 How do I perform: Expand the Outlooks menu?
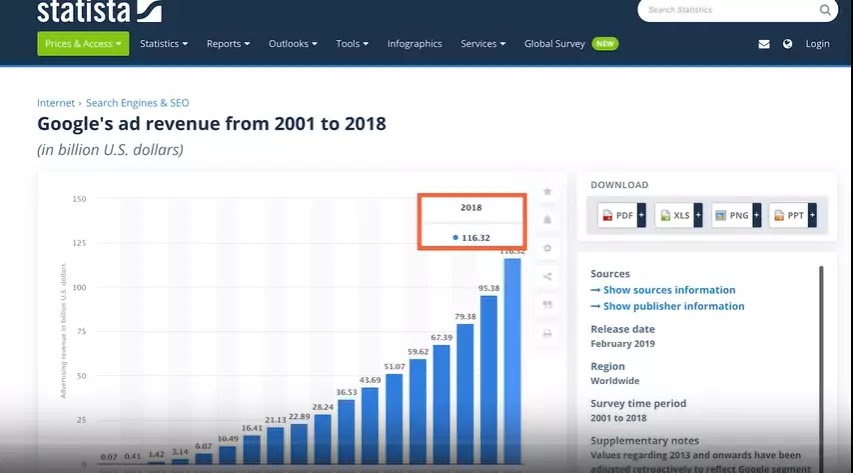293,44
